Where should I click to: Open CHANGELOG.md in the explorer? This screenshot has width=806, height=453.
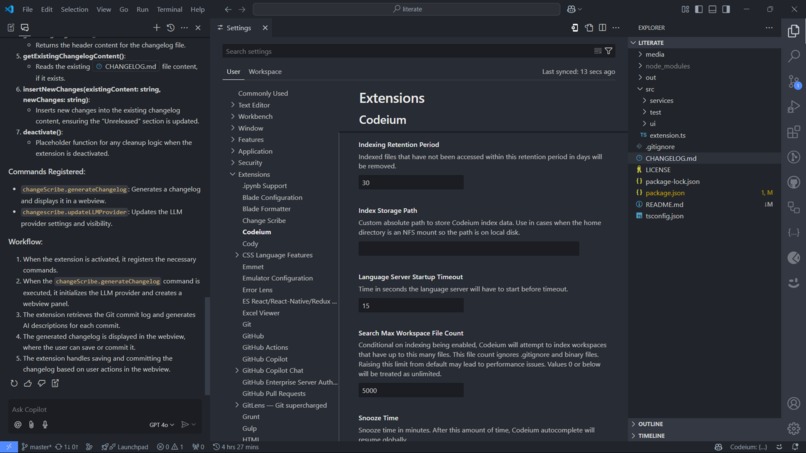pos(671,158)
